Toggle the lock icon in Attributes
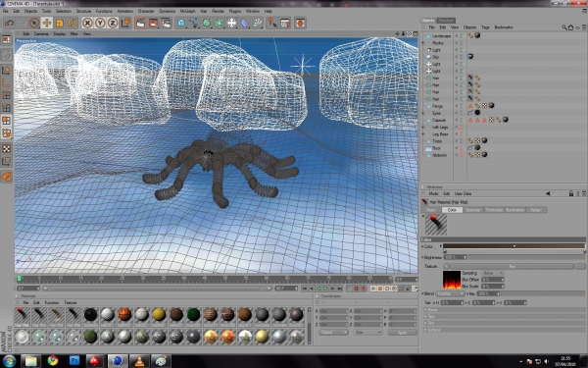Screen dimensions: 588x368 click(x=571, y=193)
